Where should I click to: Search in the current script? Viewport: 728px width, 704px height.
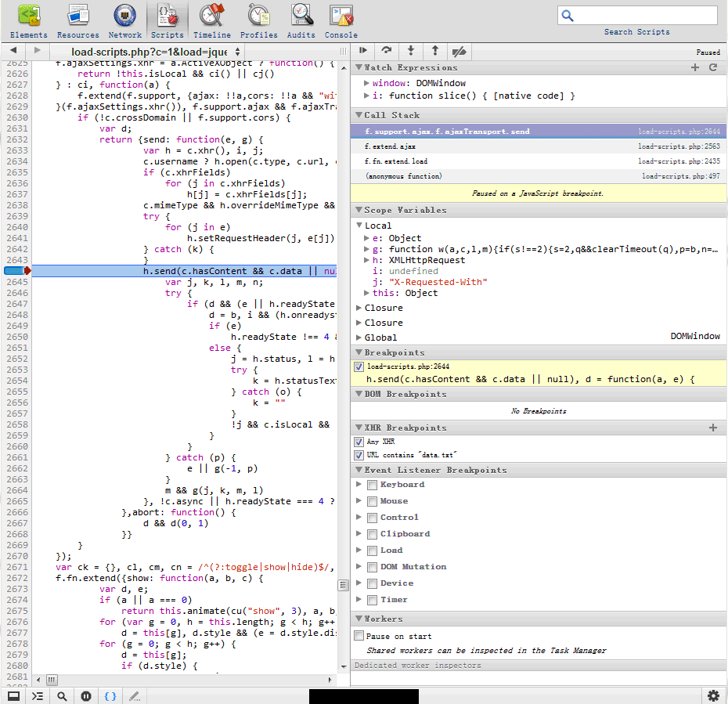point(62,696)
